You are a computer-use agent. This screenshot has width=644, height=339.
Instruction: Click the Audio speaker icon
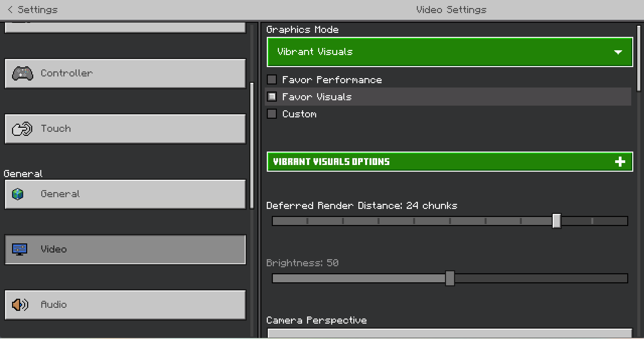[20, 304]
